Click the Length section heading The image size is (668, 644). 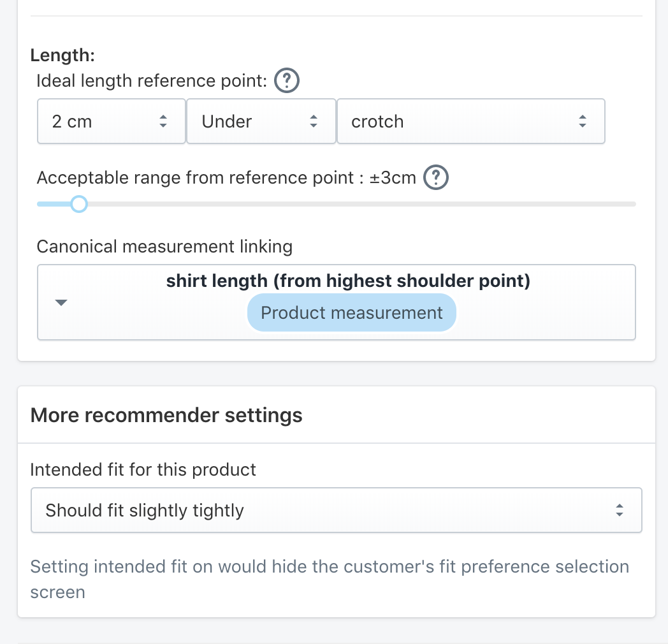click(x=62, y=55)
